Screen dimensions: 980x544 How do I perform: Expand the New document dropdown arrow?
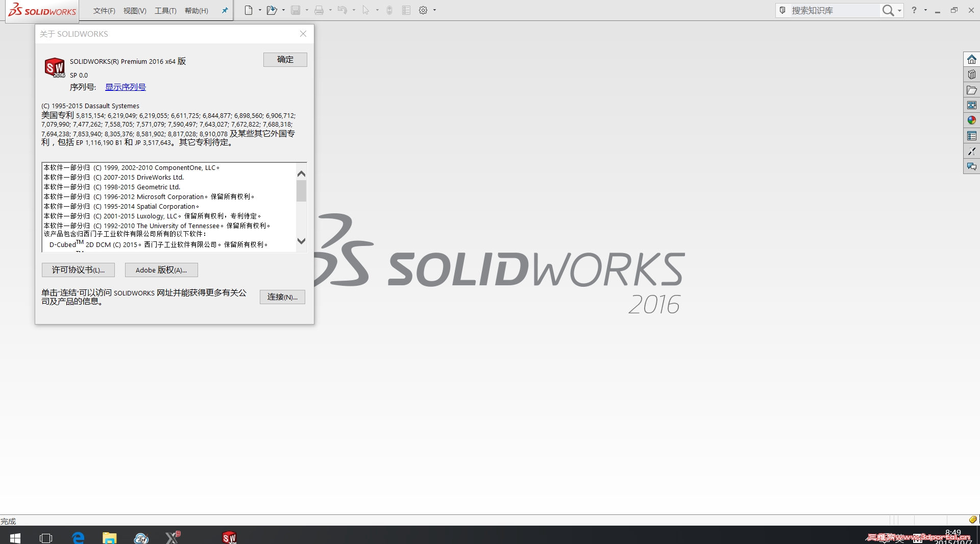pyautogui.click(x=260, y=10)
